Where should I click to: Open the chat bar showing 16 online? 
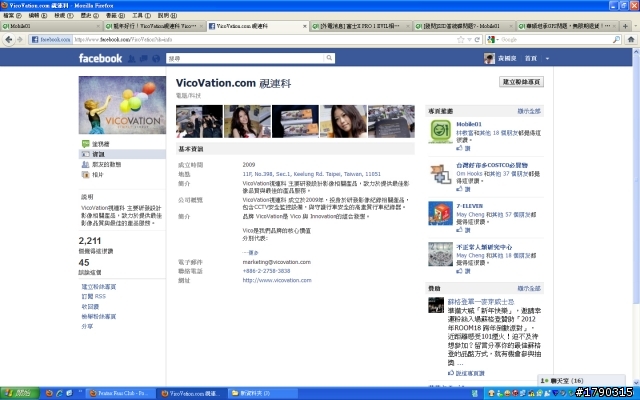(x=581, y=380)
